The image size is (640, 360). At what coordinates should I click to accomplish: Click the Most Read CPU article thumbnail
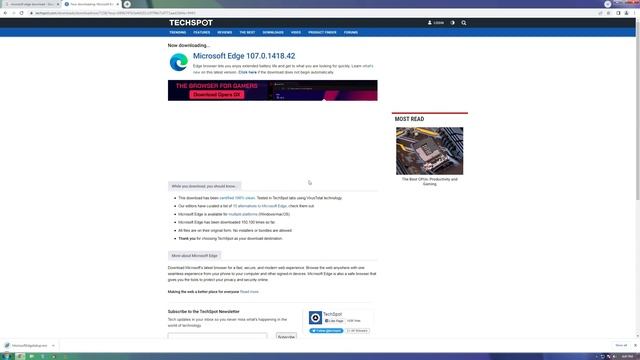pyautogui.click(x=429, y=151)
